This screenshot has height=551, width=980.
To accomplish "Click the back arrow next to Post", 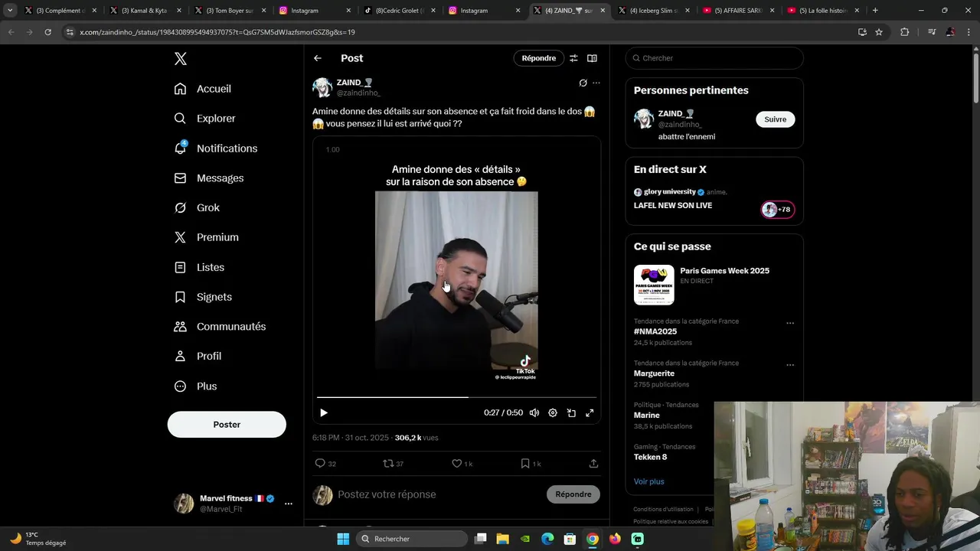I will tap(318, 58).
